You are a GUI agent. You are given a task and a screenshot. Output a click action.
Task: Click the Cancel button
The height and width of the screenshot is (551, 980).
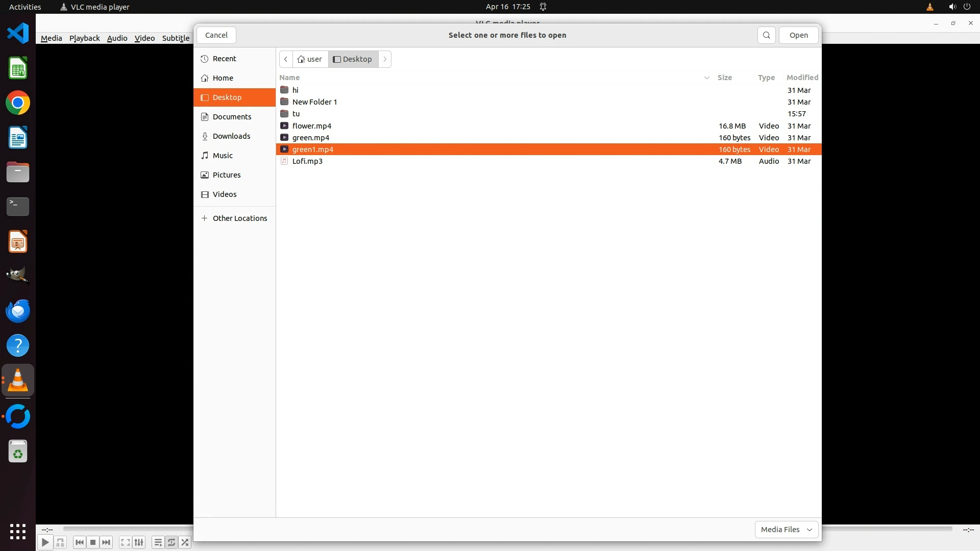click(x=216, y=35)
